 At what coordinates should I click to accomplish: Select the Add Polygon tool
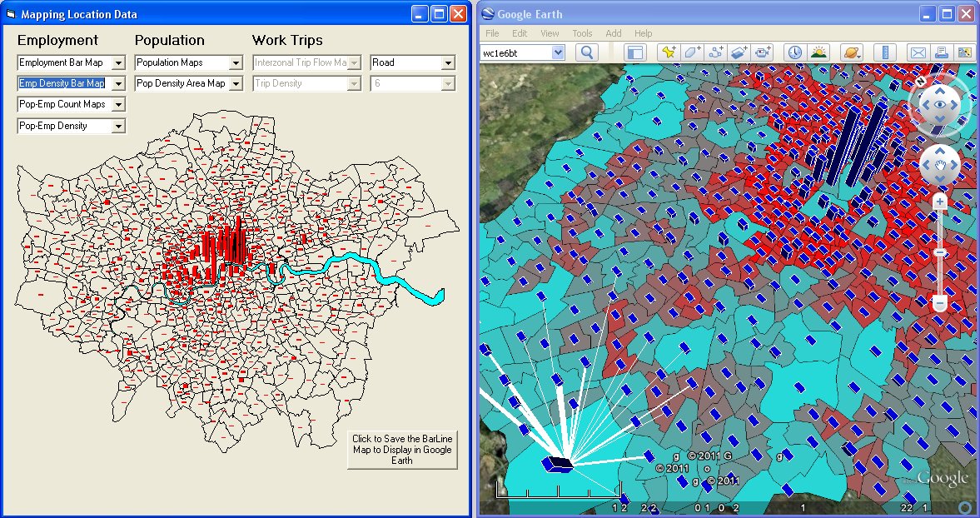(692, 52)
